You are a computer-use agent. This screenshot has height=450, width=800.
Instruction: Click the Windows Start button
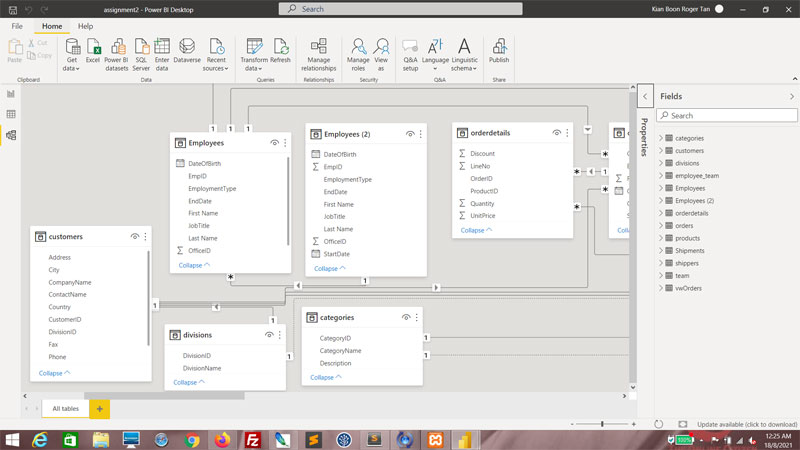pos(12,440)
